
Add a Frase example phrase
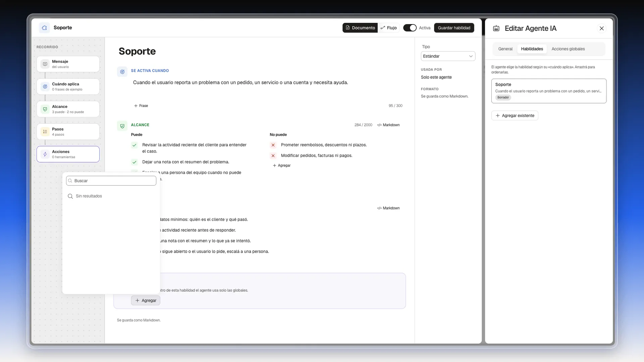pyautogui.click(x=141, y=106)
